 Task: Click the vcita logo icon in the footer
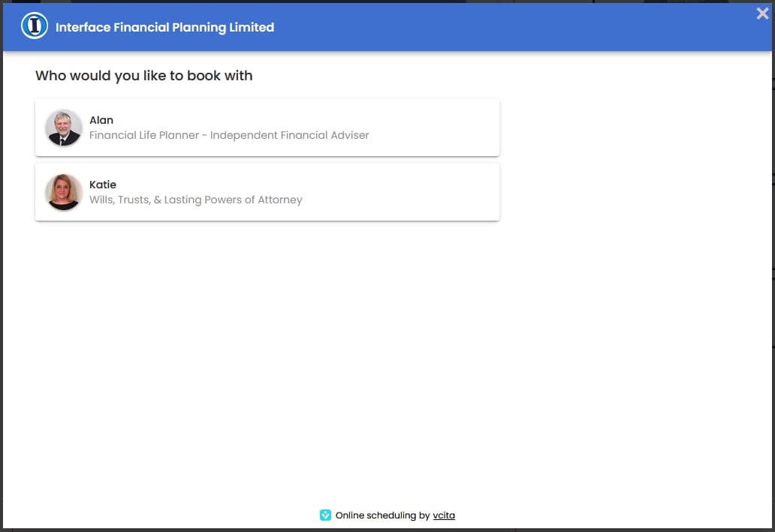[325, 515]
